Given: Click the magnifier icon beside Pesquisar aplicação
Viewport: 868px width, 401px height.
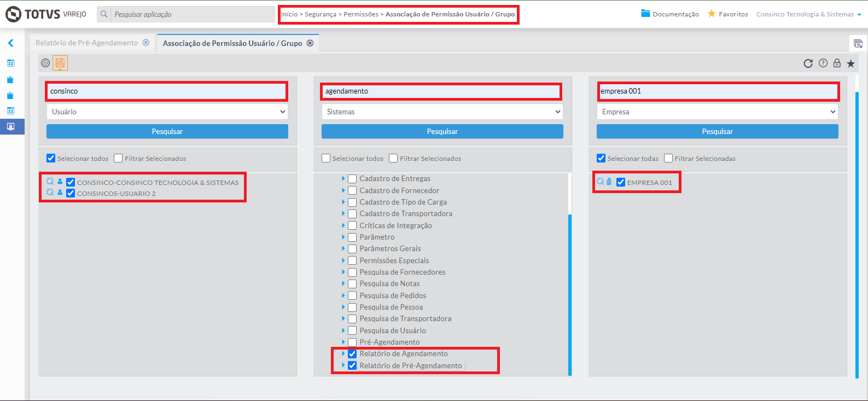Looking at the screenshot, I should [x=104, y=14].
